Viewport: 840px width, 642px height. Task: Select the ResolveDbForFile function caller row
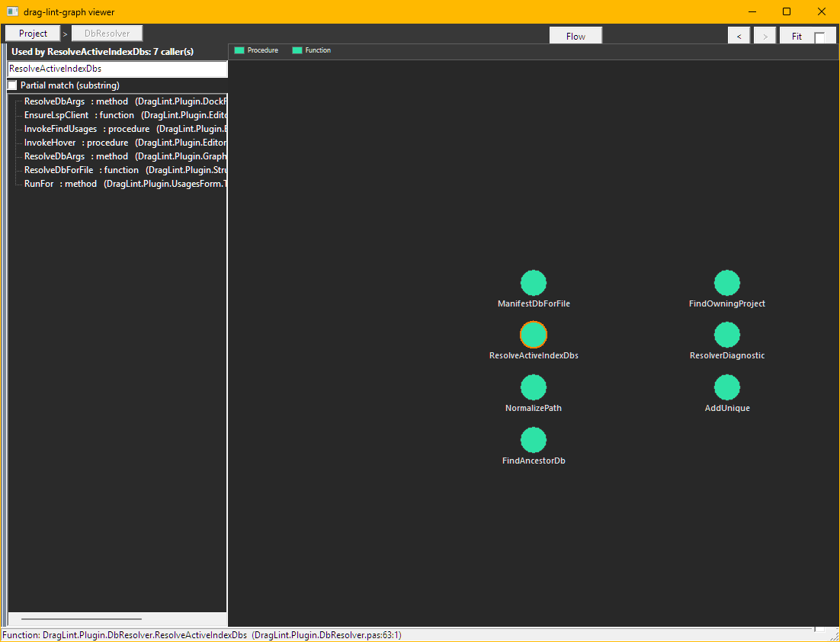[x=125, y=170]
